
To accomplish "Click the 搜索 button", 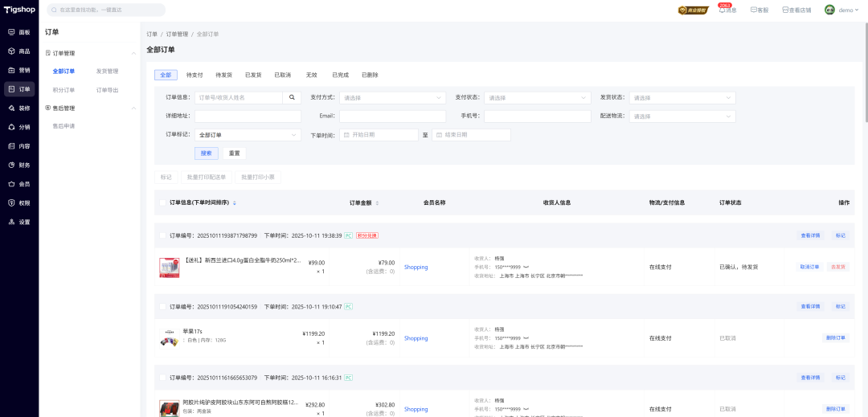I will 206,153.
